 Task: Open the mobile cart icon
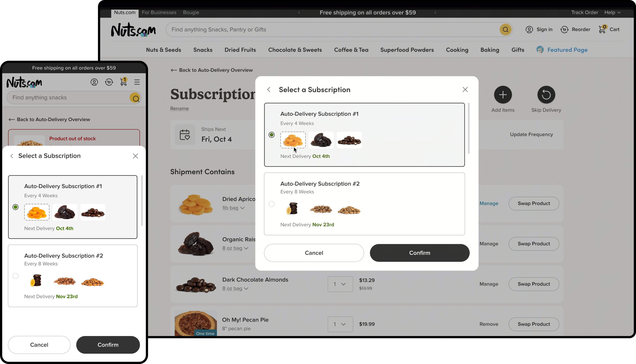(x=124, y=82)
